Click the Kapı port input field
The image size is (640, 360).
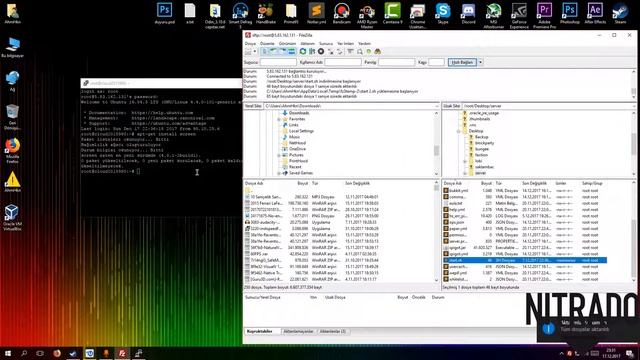pos(436,62)
